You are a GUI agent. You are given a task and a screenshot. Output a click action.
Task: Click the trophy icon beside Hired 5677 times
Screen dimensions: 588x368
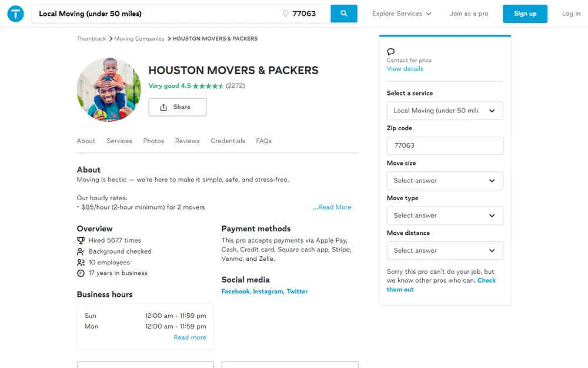point(81,240)
